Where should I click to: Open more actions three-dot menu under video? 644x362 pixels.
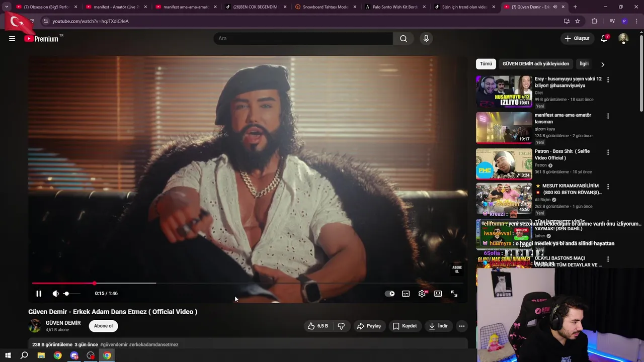tap(462, 326)
